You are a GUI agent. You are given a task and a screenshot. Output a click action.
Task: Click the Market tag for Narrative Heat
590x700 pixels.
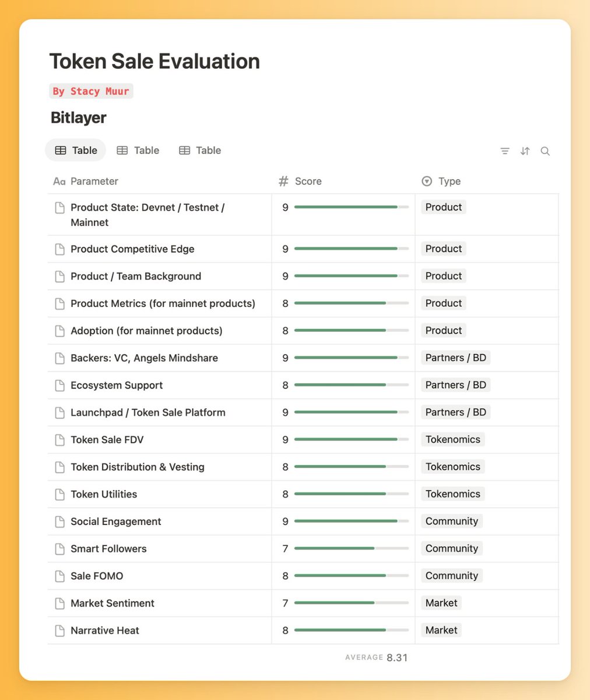(x=441, y=630)
